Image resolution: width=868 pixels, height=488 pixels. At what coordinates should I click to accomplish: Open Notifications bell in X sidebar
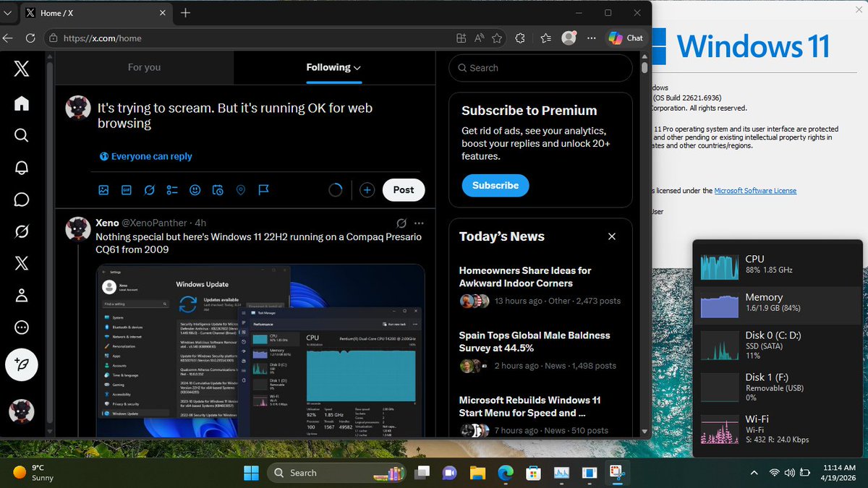click(x=22, y=168)
